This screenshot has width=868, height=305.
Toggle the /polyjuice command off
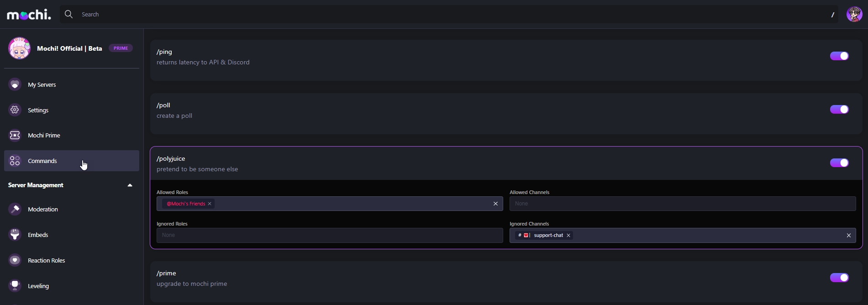pos(839,163)
